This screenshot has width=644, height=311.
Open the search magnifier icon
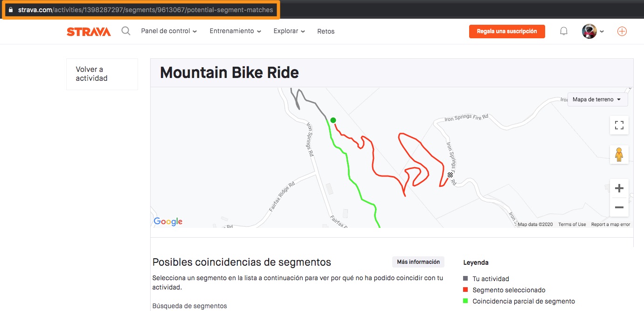[x=126, y=31]
